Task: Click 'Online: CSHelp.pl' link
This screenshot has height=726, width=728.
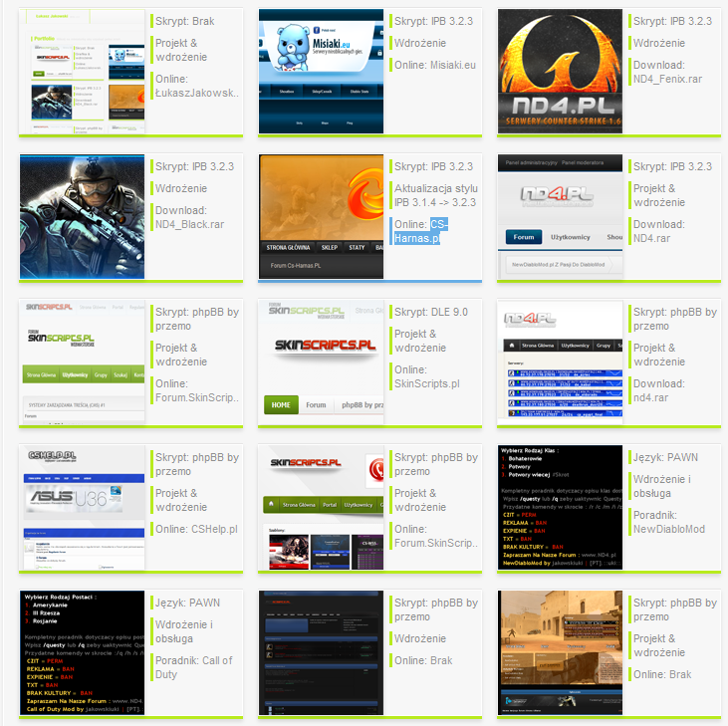Action: coord(196,529)
